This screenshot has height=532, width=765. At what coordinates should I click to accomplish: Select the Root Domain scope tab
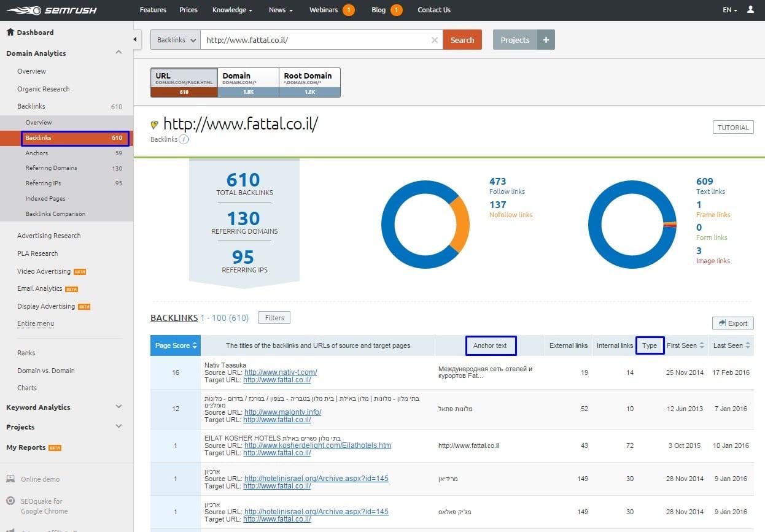(x=309, y=82)
